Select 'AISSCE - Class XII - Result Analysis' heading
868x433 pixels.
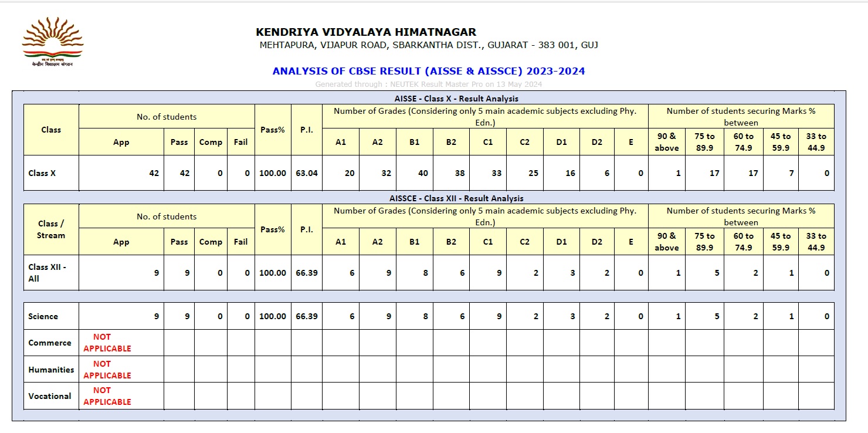[456, 198]
